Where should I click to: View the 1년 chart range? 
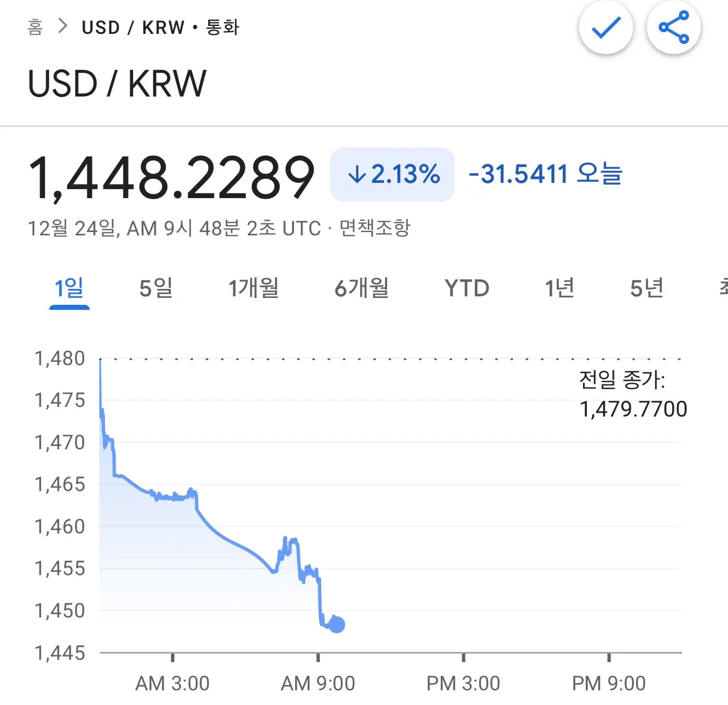pyautogui.click(x=559, y=288)
